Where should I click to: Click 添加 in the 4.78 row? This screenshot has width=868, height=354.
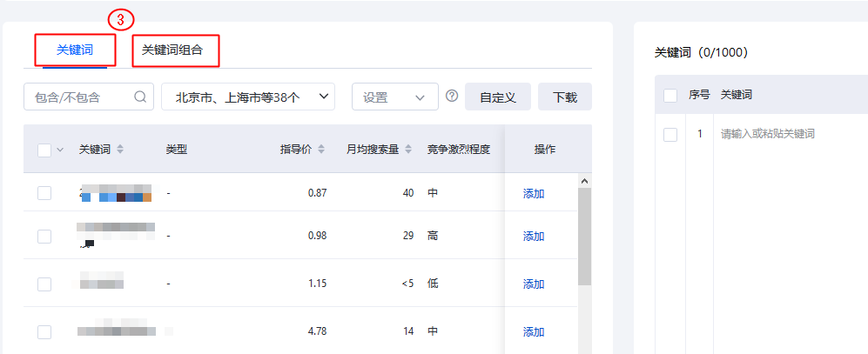(534, 332)
